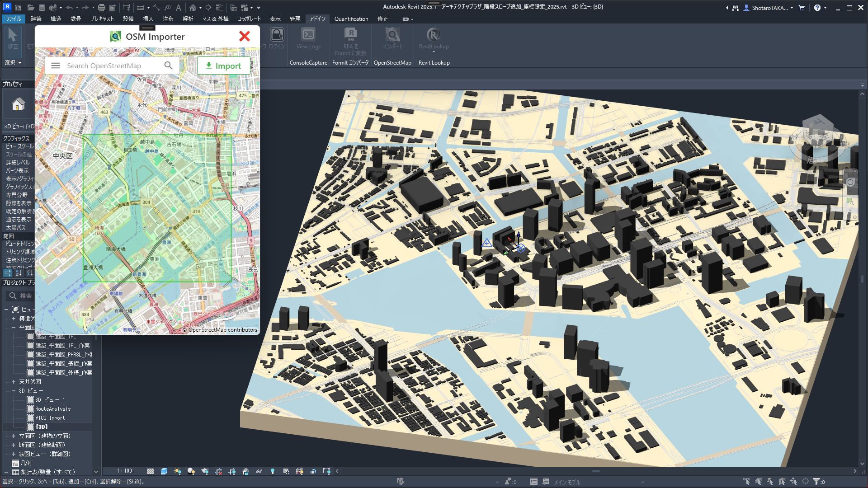Open the 1 : 100 view scale dropdown

coord(124,471)
